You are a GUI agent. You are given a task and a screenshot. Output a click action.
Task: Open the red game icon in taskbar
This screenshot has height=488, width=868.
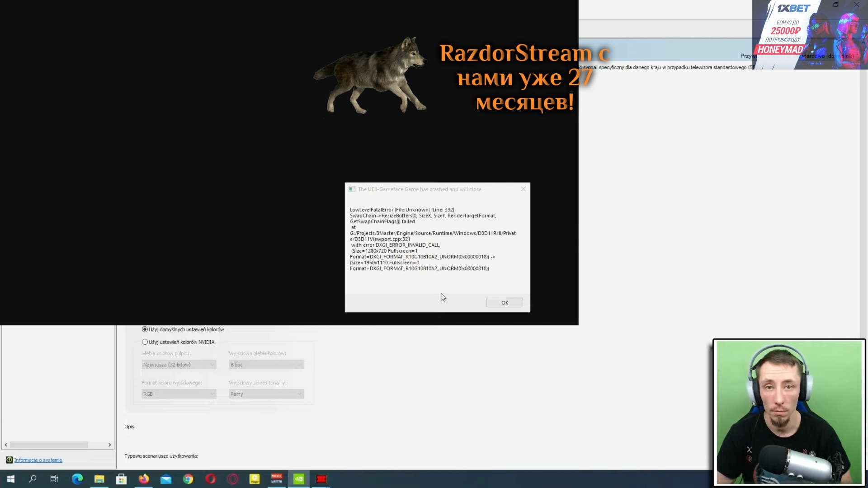pyautogui.click(x=321, y=479)
